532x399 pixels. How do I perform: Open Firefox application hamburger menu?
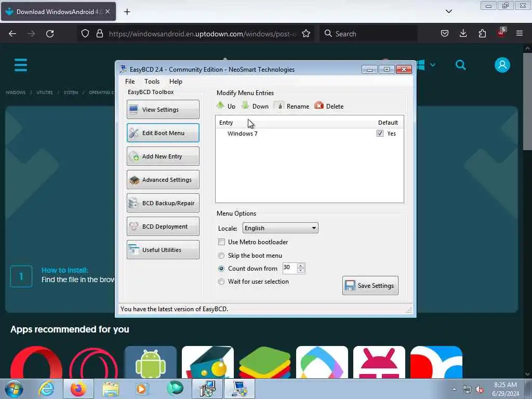520,34
